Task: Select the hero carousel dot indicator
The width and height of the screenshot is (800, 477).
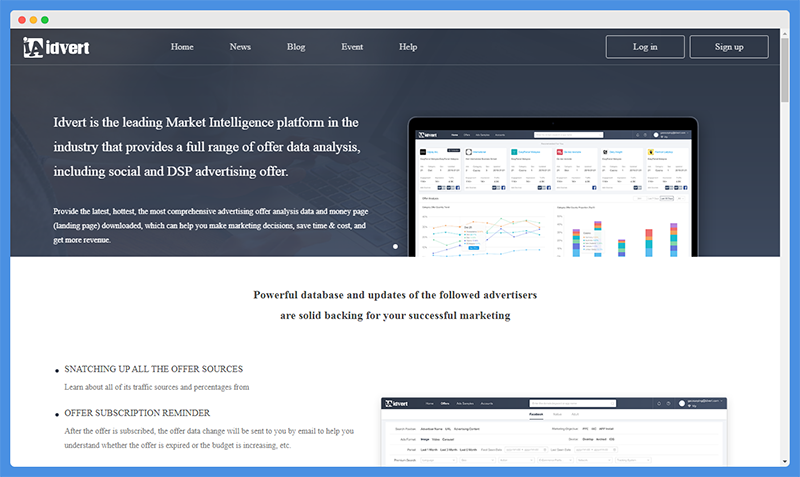Action: [395, 246]
